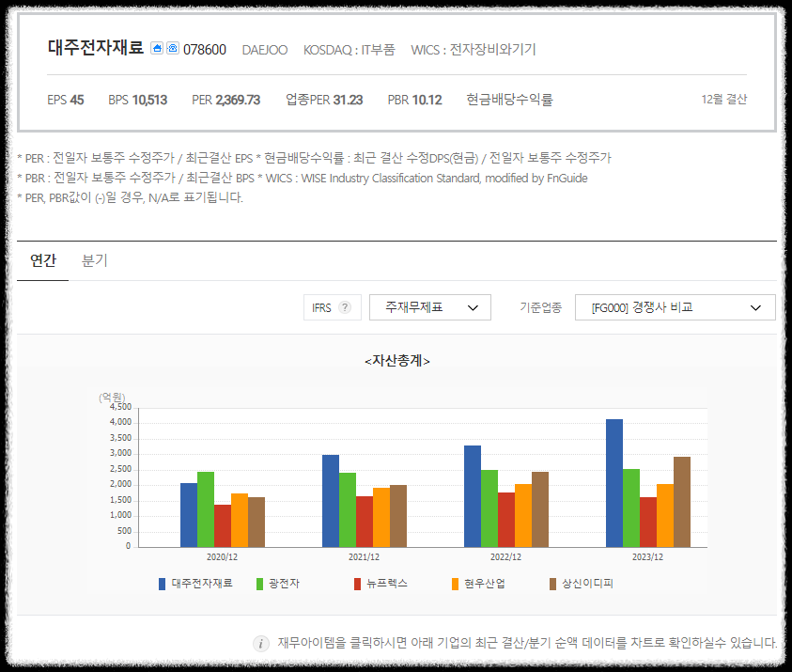Click the 현금배당수익률 label
The width and height of the screenshot is (792, 672).
(x=509, y=100)
